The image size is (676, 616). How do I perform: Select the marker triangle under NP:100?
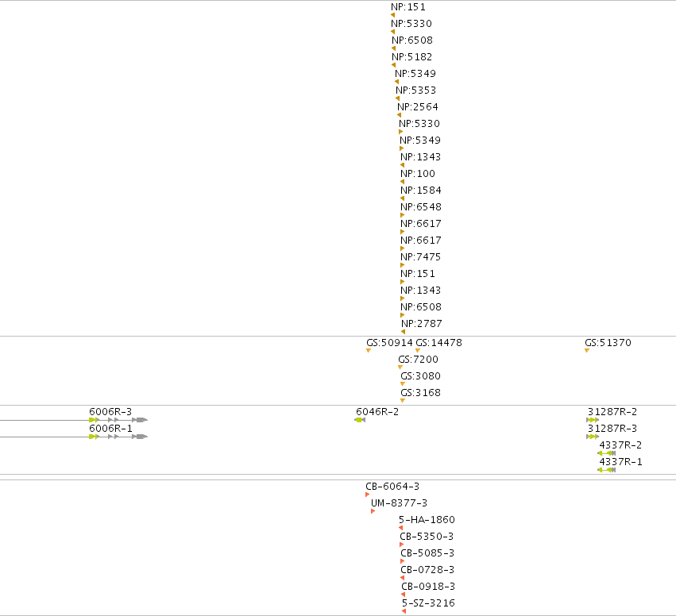coord(402,182)
